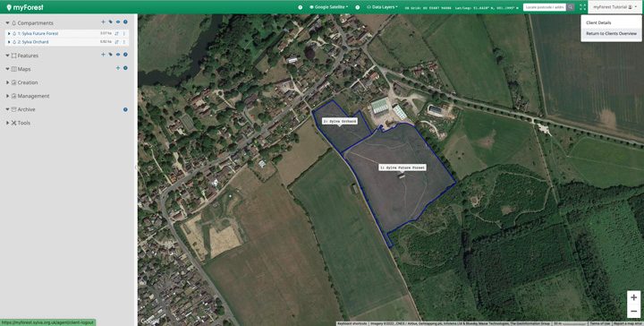Screen dimensions: 644x326
Task: Expand the Sylva Future Forest compartment
Action: click(9, 33)
